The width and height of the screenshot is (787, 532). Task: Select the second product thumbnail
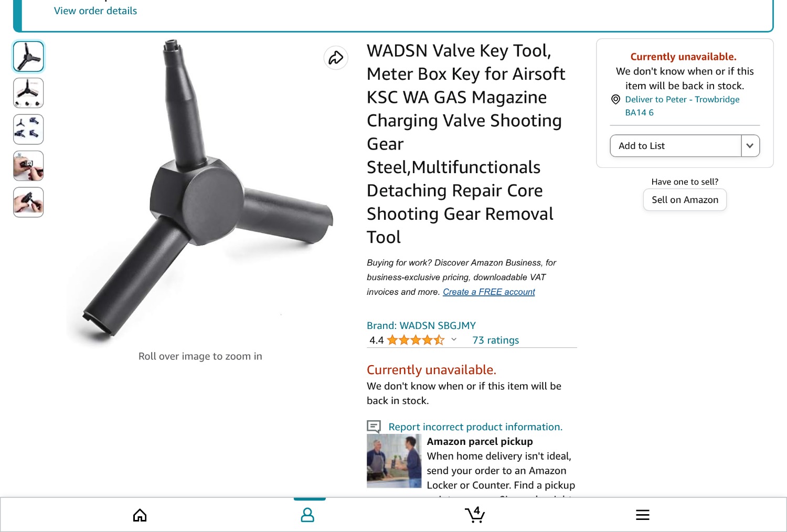click(28, 93)
